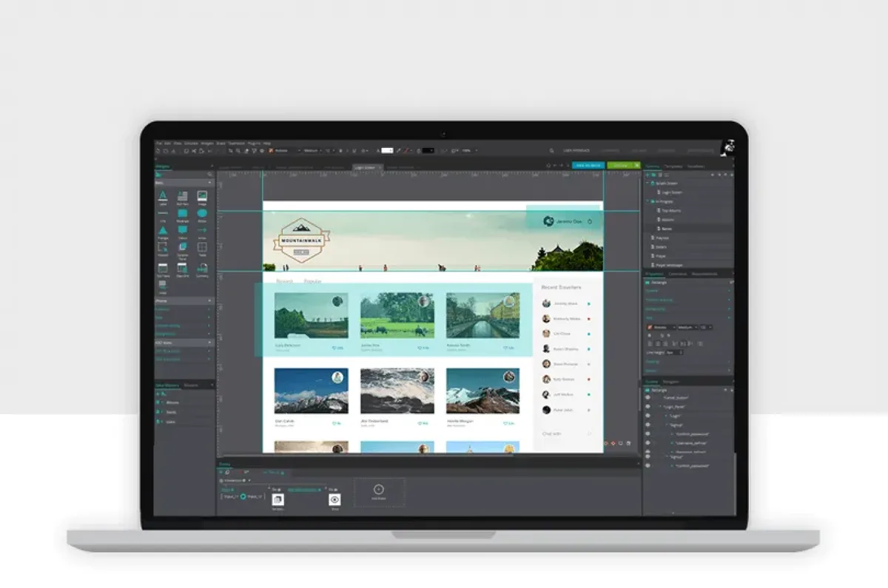Switch to the Templates tab
Screen dimensions: 888x588
[x=673, y=166]
